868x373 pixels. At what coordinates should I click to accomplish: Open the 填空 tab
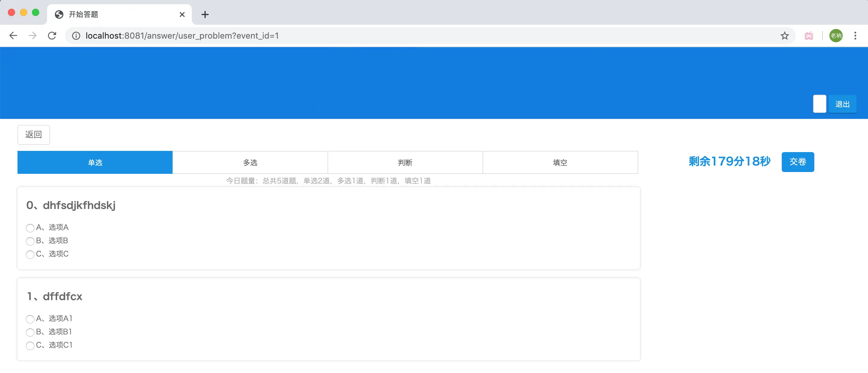tap(560, 163)
